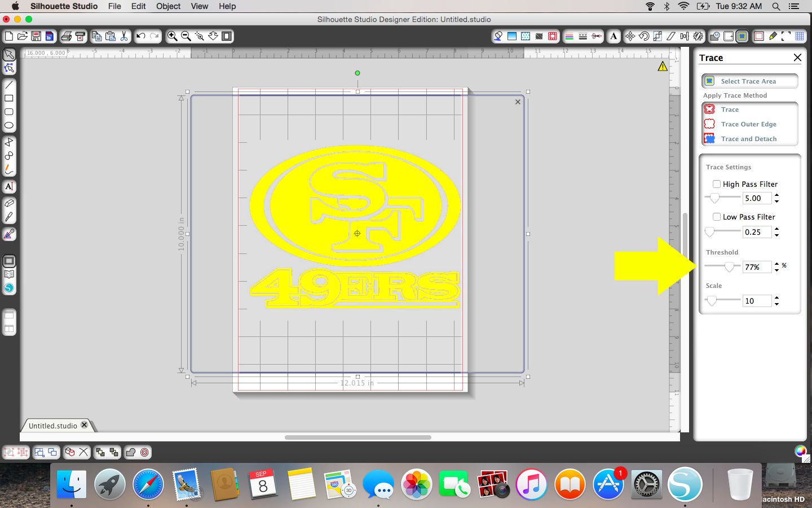
Task: Select the Ellipse drawing tool
Action: point(9,125)
